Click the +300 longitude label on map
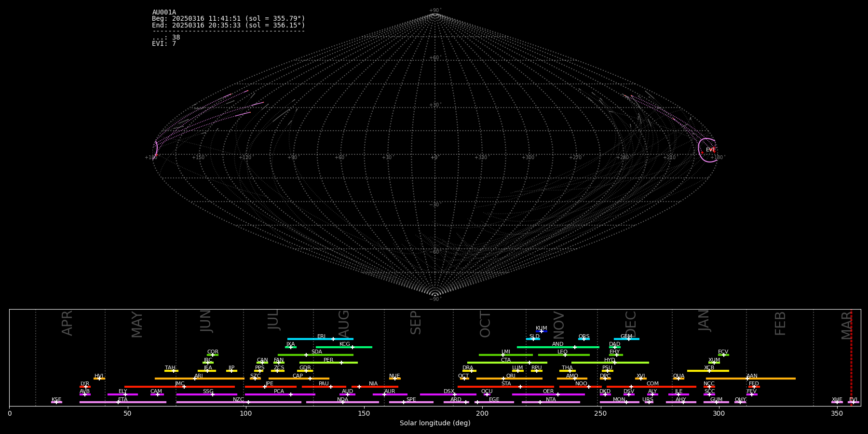This screenshot has height=434, width=868. point(528,158)
